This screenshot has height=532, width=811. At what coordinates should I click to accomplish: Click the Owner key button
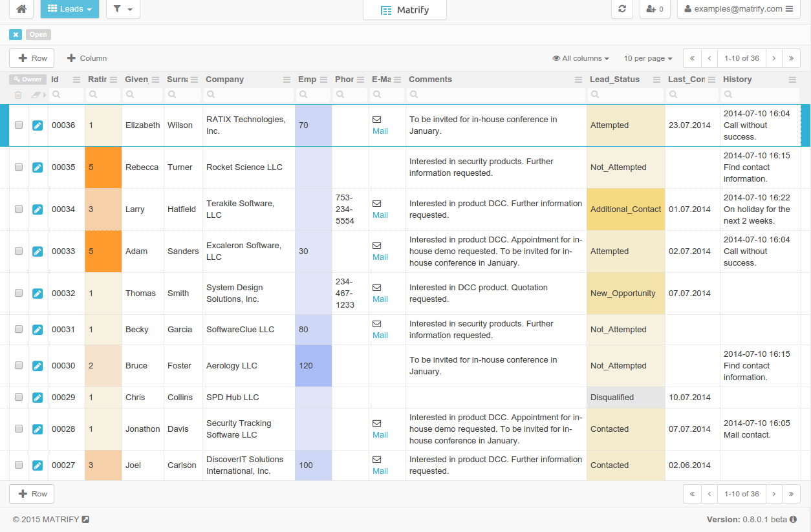click(27, 80)
